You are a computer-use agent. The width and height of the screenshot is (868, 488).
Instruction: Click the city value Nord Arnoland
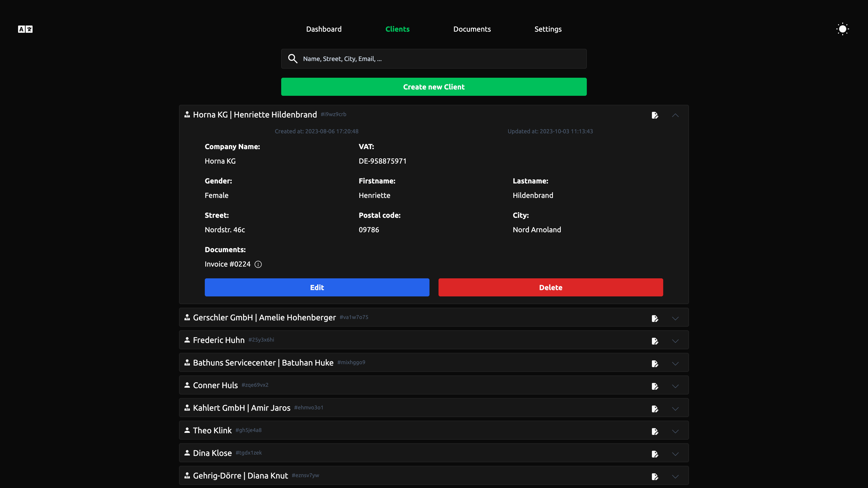[537, 230]
